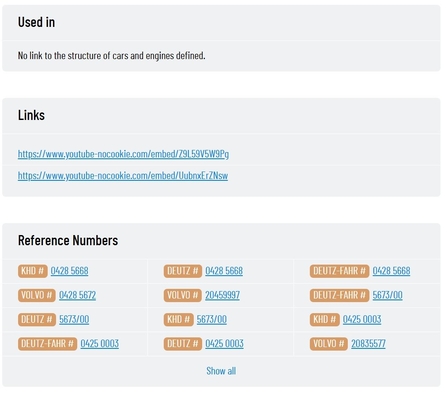Open DEUTZ reference number 0428 5668
The image size is (448, 400).
point(224,271)
